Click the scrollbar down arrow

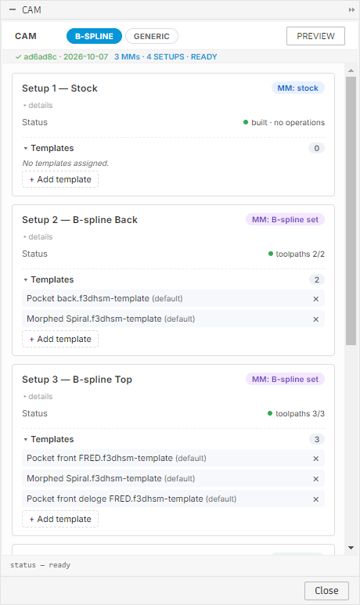pyautogui.click(x=351, y=548)
